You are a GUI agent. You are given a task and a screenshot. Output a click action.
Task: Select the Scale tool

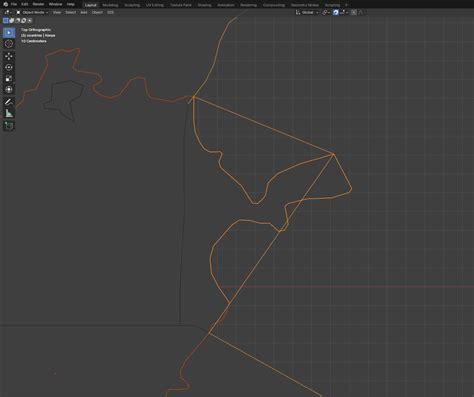pos(9,79)
